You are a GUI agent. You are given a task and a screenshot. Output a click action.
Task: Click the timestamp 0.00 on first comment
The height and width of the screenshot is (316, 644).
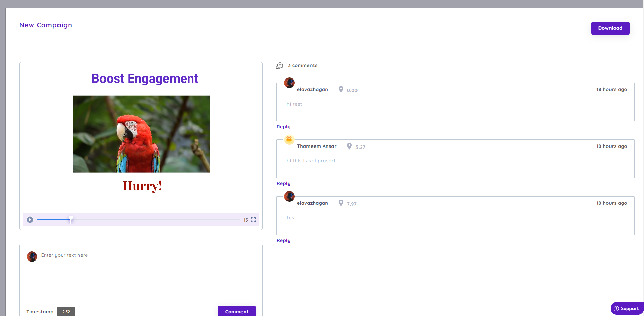click(x=352, y=90)
